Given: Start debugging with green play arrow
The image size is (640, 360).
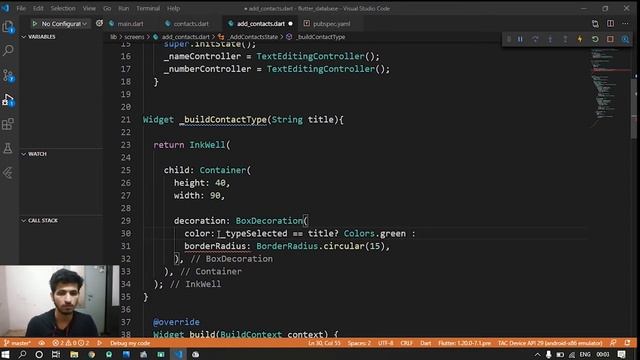Looking at the screenshot, I should pyautogui.click(x=35, y=24).
